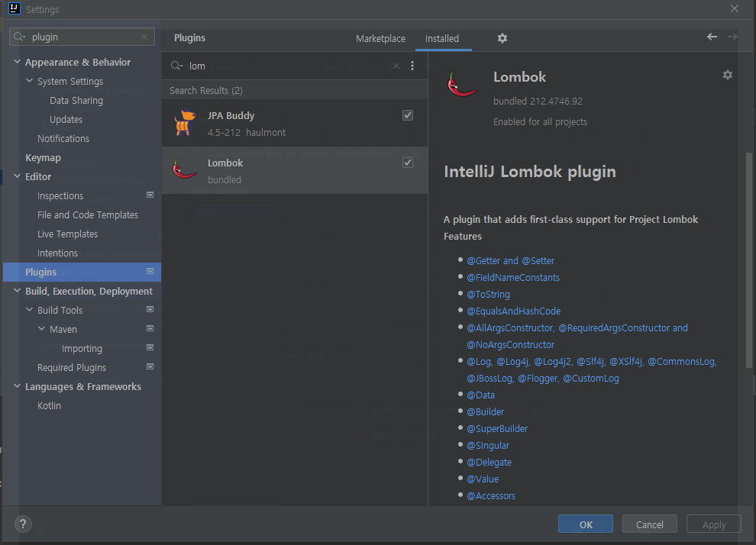Open plugin search options three-dot menu
Image resolution: width=756 pixels, height=545 pixels.
[412, 66]
